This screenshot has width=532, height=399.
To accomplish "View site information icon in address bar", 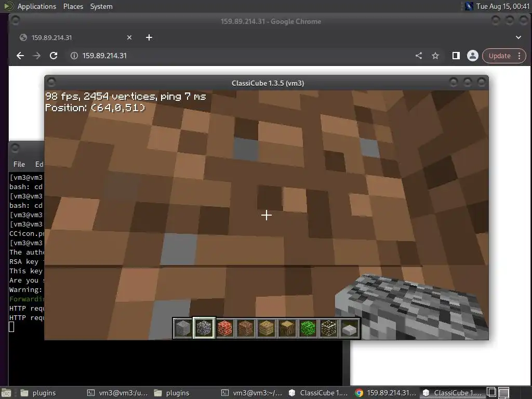I will coord(74,56).
